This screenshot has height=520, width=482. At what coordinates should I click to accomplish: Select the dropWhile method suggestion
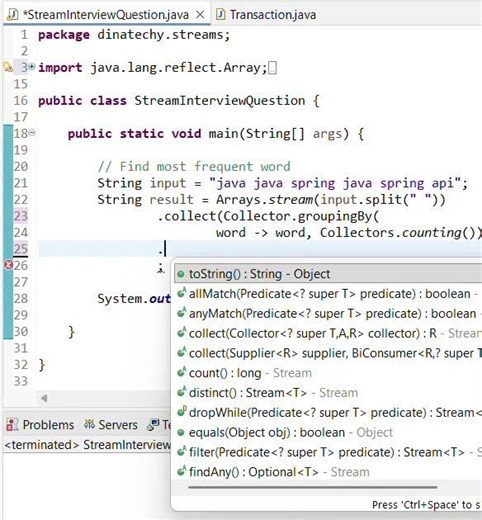(328, 413)
